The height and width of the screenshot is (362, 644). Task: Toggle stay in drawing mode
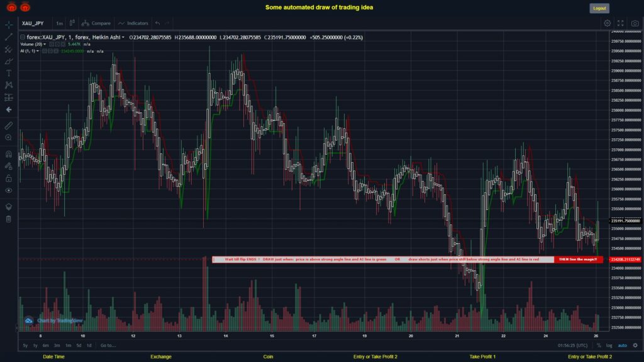tap(9, 166)
